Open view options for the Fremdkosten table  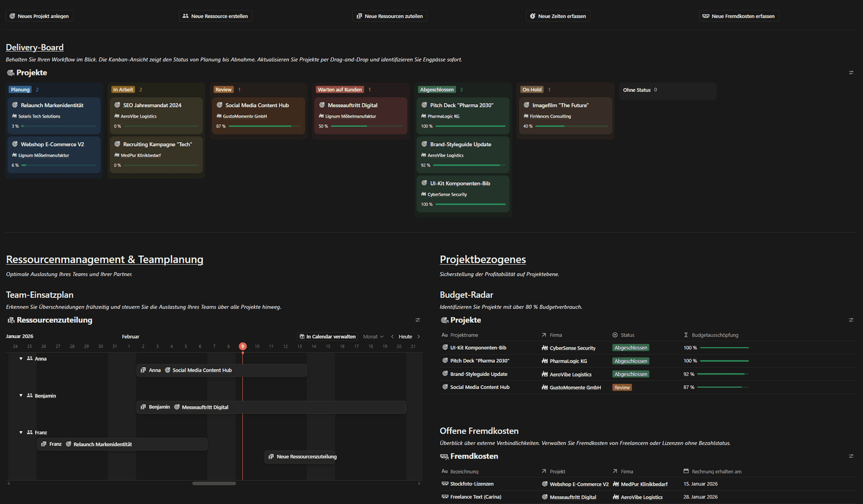pos(851,456)
